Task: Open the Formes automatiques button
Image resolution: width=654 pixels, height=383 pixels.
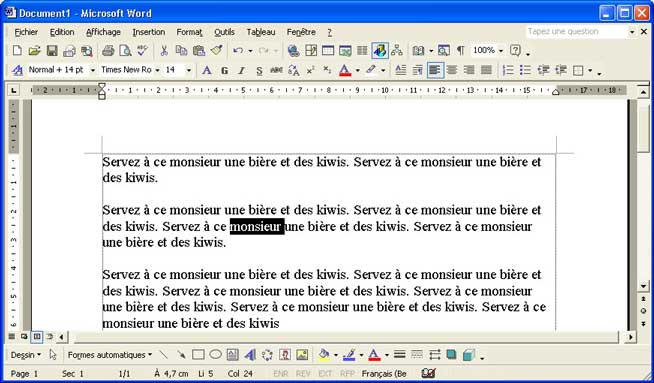Action: tap(110, 355)
